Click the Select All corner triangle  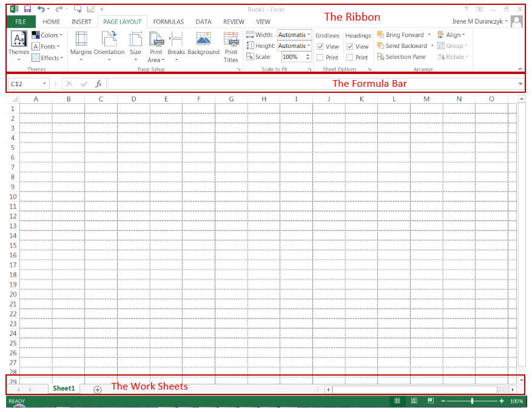click(x=15, y=99)
